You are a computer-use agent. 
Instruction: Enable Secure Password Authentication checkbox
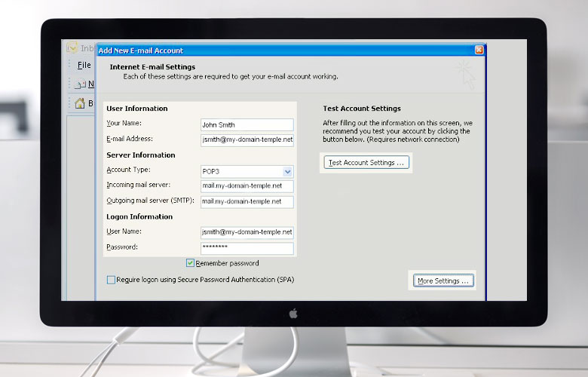click(x=112, y=280)
